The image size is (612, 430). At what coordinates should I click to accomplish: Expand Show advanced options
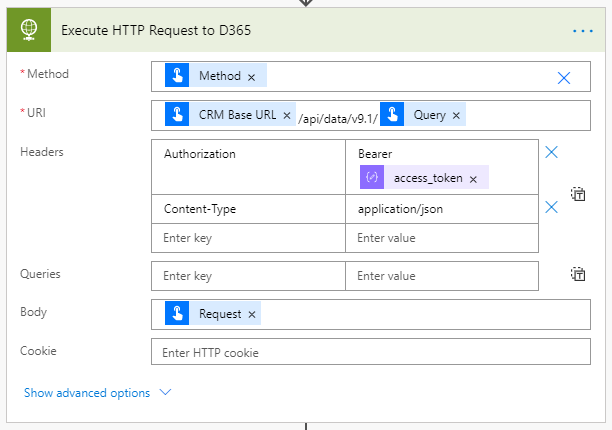pyautogui.click(x=87, y=393)
